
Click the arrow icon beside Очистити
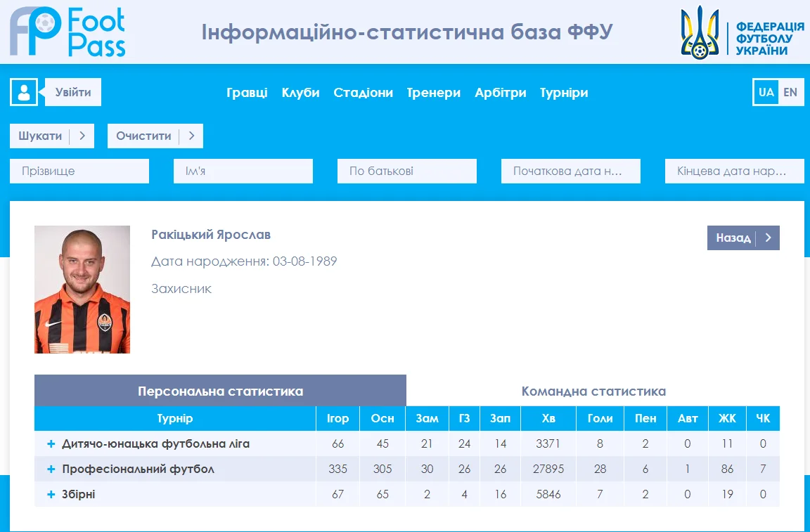tap(191, 136)
